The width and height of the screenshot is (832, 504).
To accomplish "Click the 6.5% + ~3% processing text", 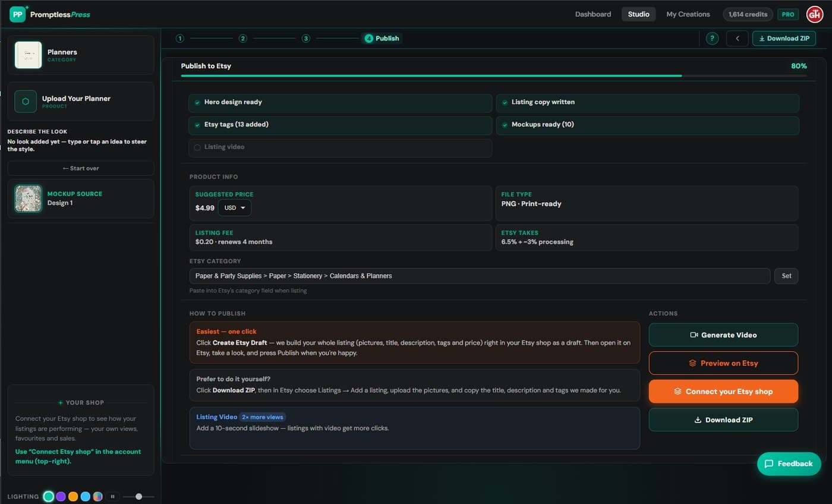I will click(537, 242).
